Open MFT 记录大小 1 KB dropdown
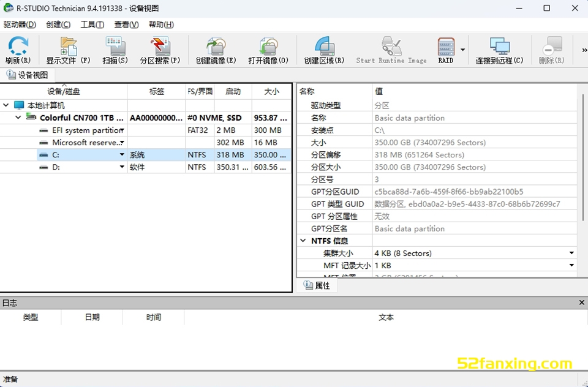The image size is (588, 387). [571, 266]
